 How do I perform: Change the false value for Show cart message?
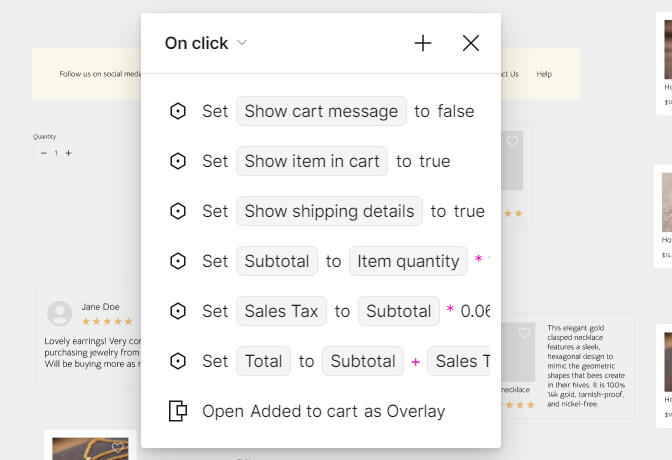[x=456, y=111]
